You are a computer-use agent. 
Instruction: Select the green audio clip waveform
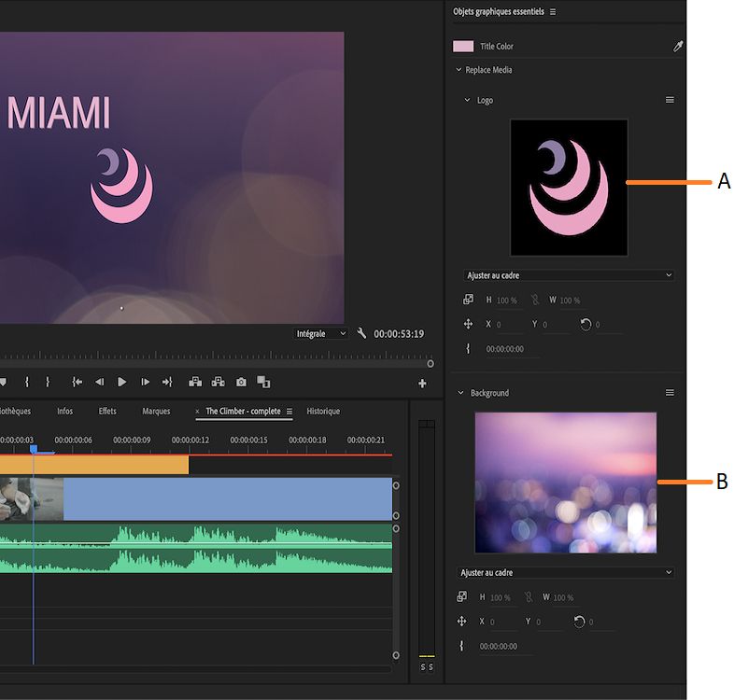tap(196, 548)
